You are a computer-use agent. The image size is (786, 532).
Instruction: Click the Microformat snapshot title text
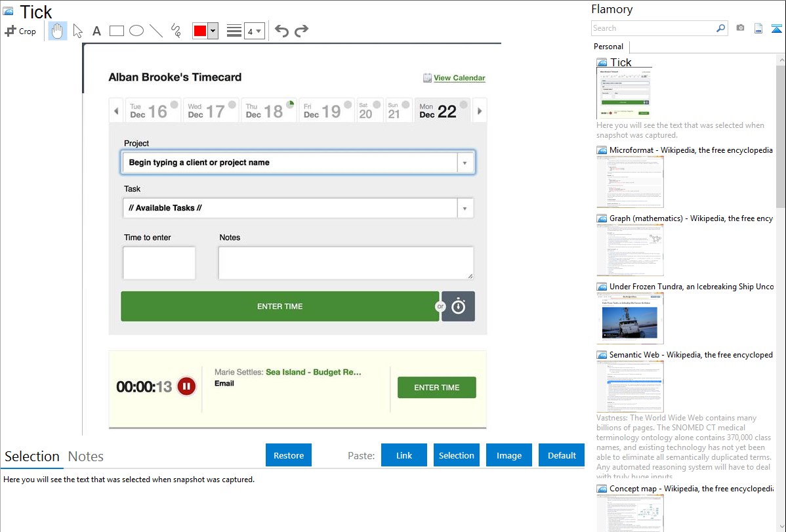[691, 150]
